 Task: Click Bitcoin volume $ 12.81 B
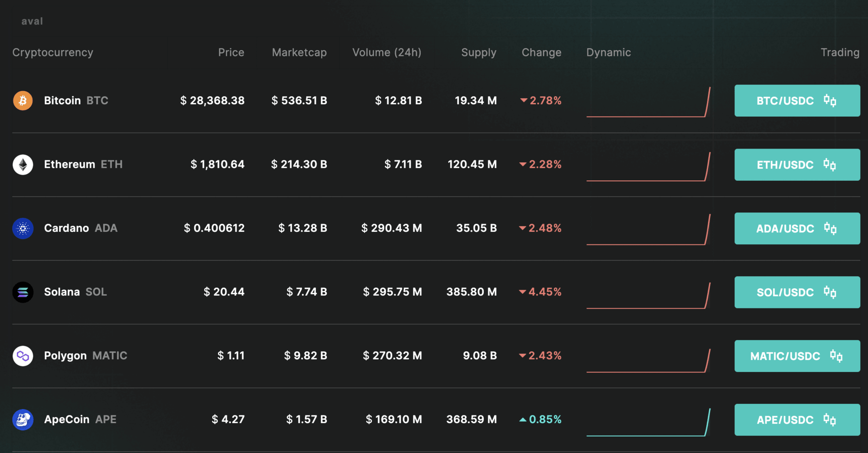pos(399,101)
